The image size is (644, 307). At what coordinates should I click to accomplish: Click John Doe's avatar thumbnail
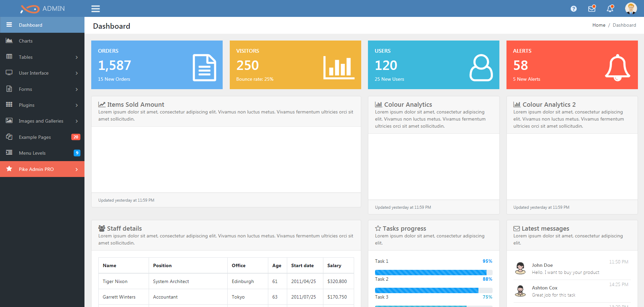click(x=520, y=268)
